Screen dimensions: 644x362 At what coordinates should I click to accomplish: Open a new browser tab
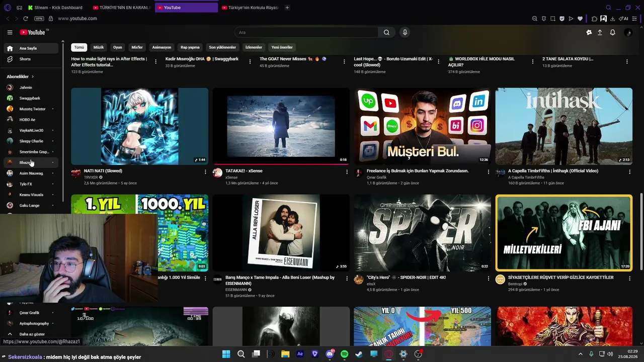(x=287, y=8)
